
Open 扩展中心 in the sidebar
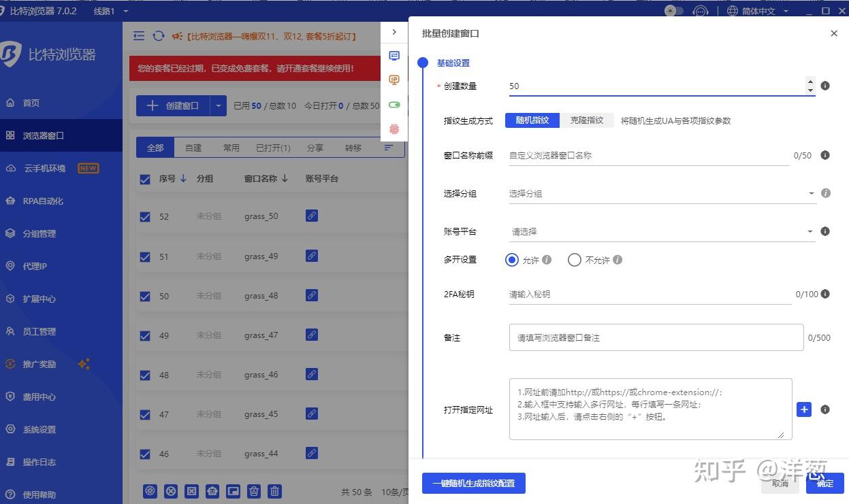(x=61, y=299)
